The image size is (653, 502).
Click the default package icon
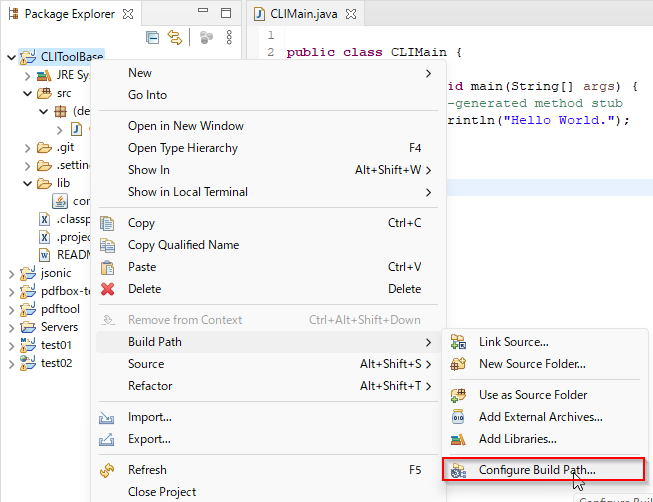click(60, 111)
